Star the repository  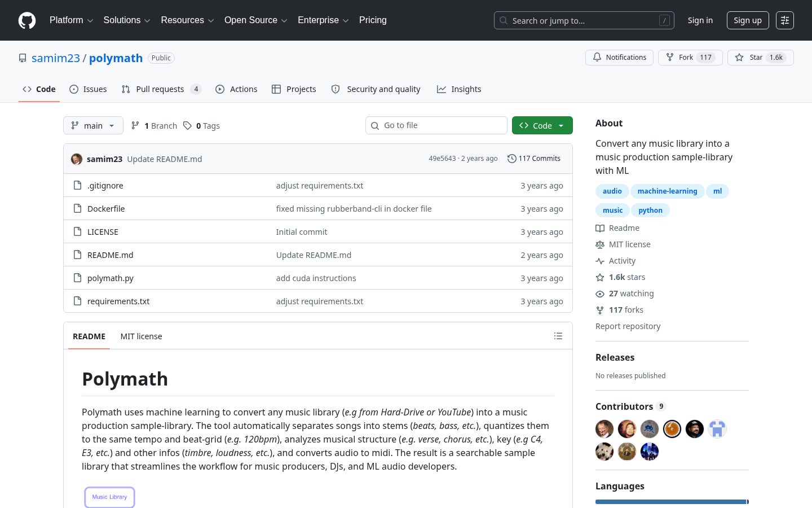pos(760,58)
